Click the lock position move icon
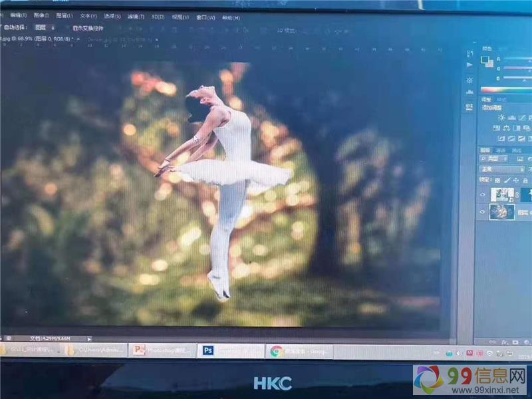This screenshot has width=532, height=399. point(515,180)
